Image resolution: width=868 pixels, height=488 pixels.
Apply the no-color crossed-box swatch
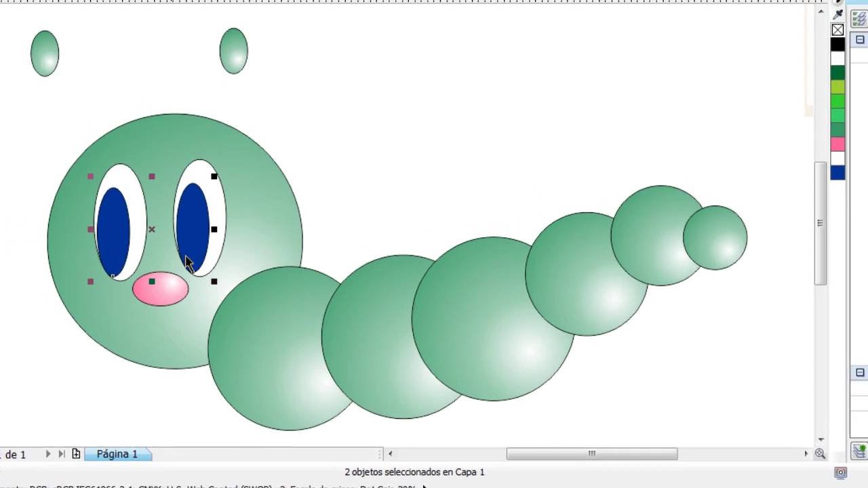tap(838, 30)
